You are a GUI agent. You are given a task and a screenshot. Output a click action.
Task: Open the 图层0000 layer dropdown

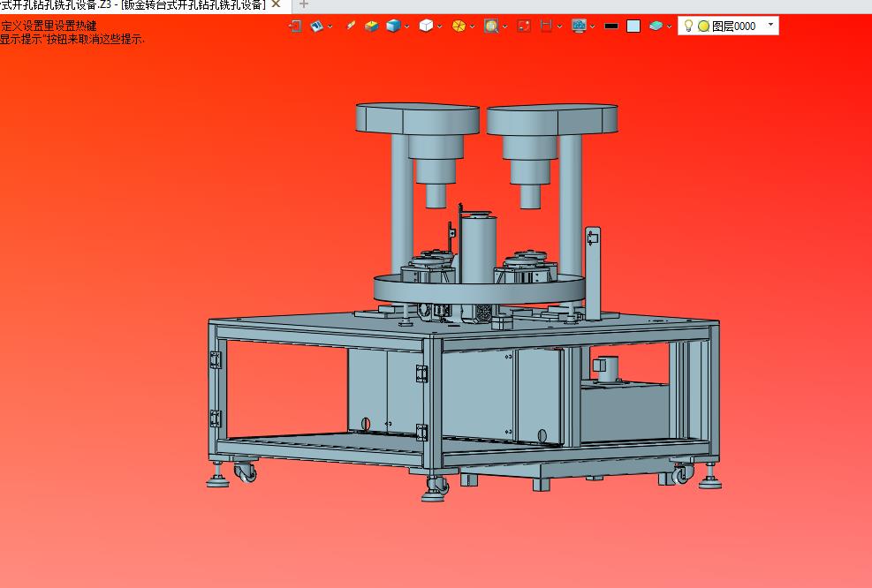pos(770,25)
